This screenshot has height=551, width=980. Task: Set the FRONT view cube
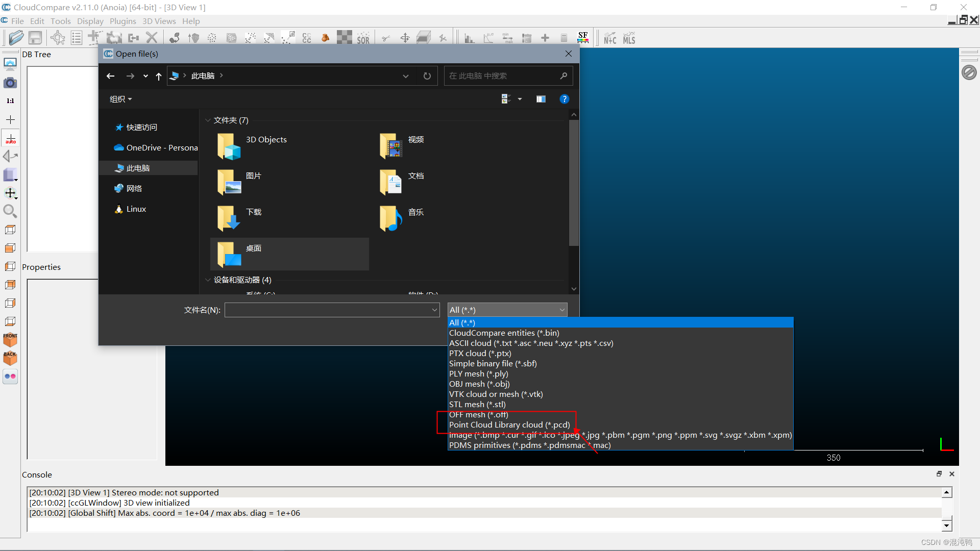point(10,340)
